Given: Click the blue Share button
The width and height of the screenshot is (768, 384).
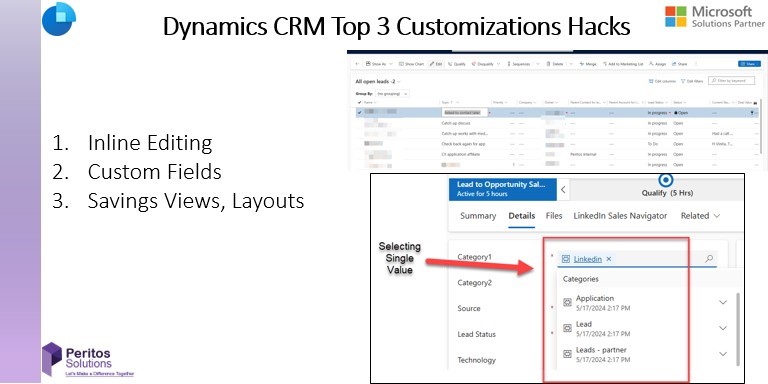Looking at the screenshot, I should tap(749, 64).
